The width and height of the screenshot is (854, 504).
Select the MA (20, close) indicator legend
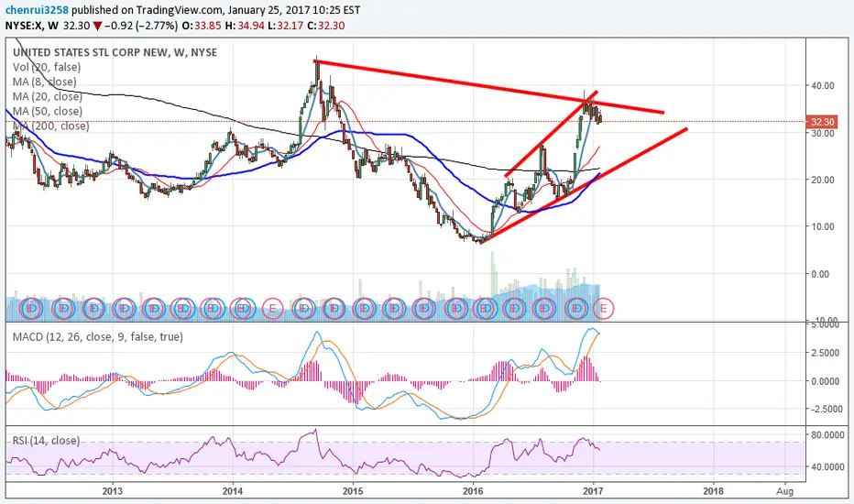click(48, 96)
